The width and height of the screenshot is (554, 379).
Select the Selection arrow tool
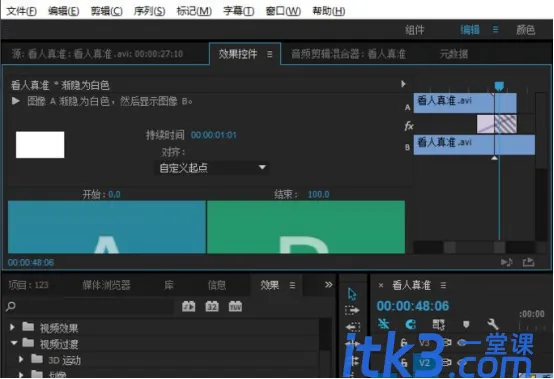coord(352,294)
